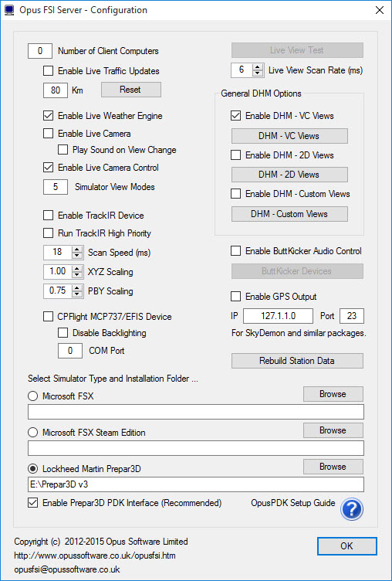The width and height of the screenshot is (392, 581).
Task: Increase Scan Speed (ms) value
Action: [77, 249]
